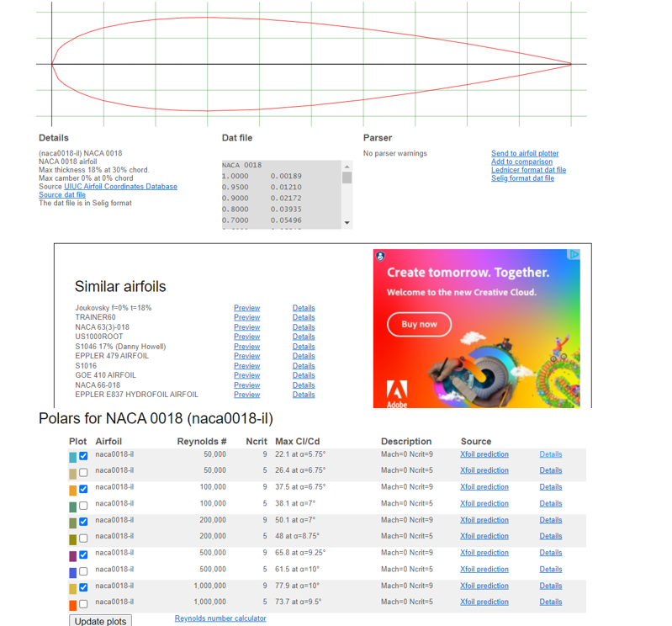Click the AdChoices icon on the Adobe ad

coord(574,254)
